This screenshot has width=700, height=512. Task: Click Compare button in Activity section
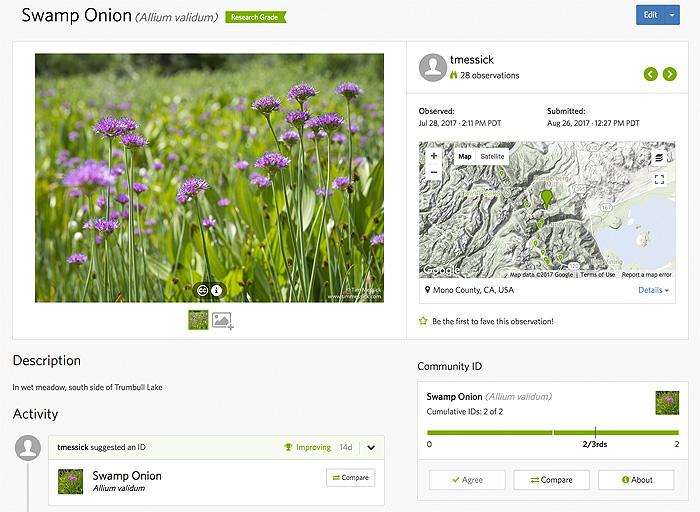coord(350,478)
